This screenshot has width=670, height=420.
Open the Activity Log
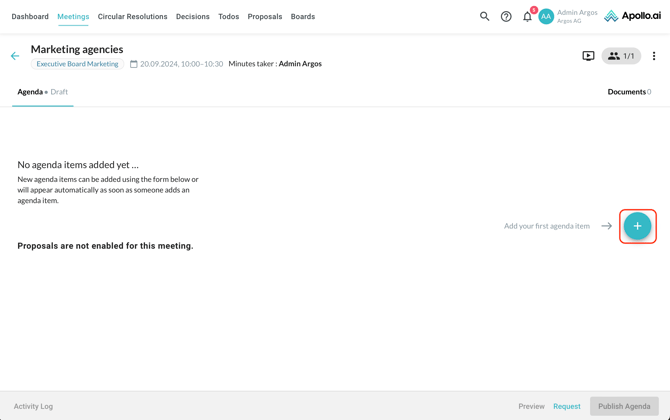33,406
